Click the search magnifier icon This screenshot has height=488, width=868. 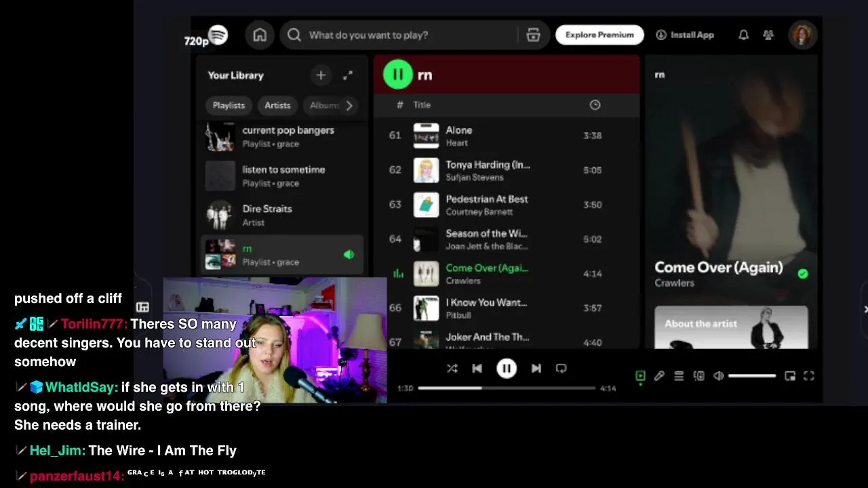(294, 35)
